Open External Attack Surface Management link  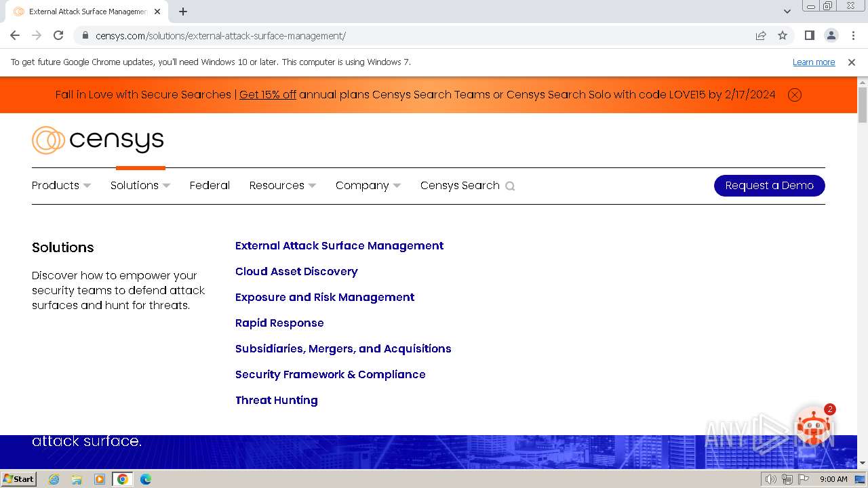(x=339, y=245)
